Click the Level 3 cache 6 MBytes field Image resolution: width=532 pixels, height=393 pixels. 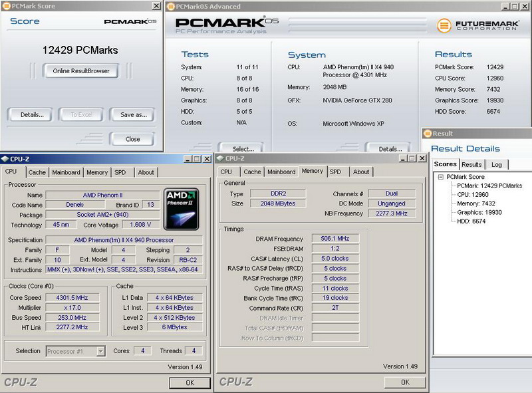pyautogui.click(x=175, y=327)
